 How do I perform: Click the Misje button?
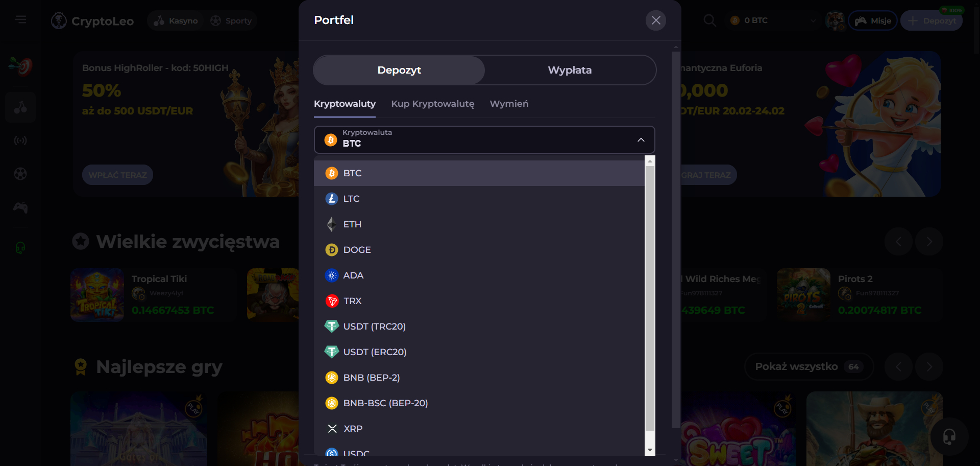coord(873,21)
